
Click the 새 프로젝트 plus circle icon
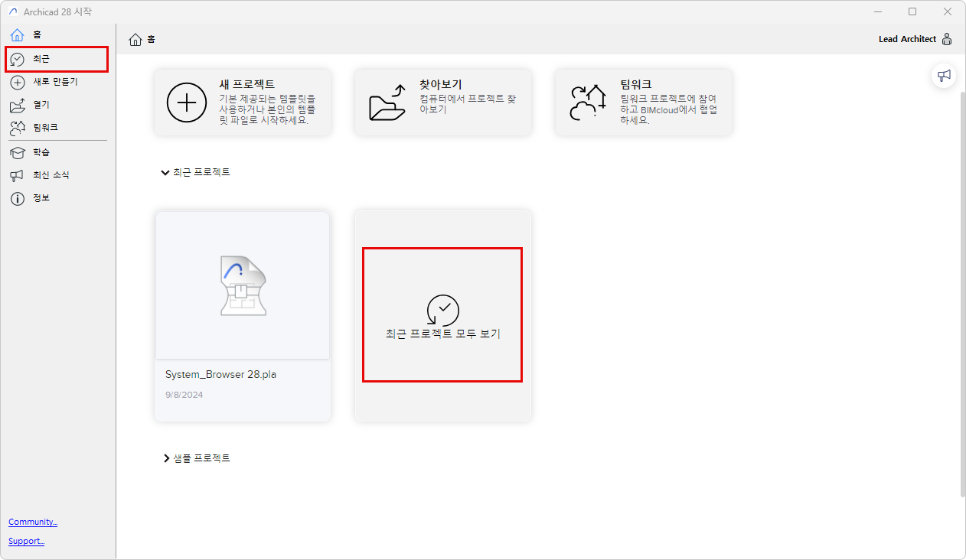tap(187, 103)
